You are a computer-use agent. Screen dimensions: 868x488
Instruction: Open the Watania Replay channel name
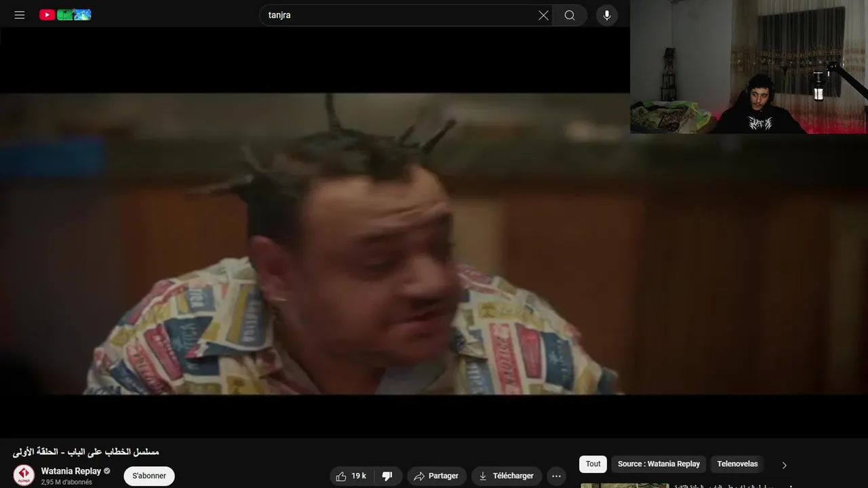[71, 471]
